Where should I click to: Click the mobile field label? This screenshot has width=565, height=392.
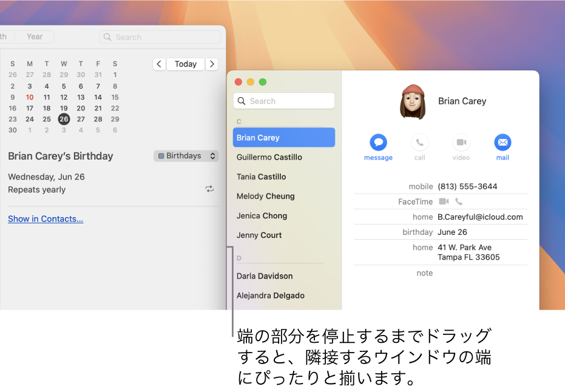point(421,186)
